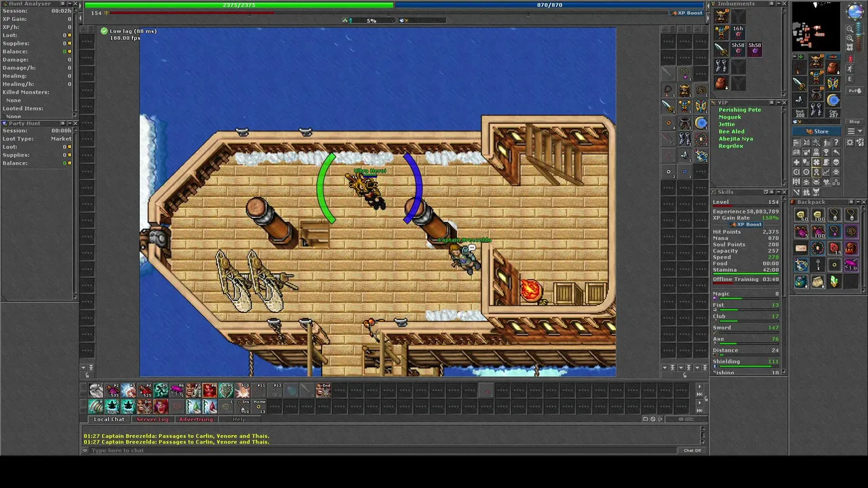The width and height of the screenshot is (868, 488).
Task: Click the 'Type here to chat' input field
Action: tap(383, 451)
